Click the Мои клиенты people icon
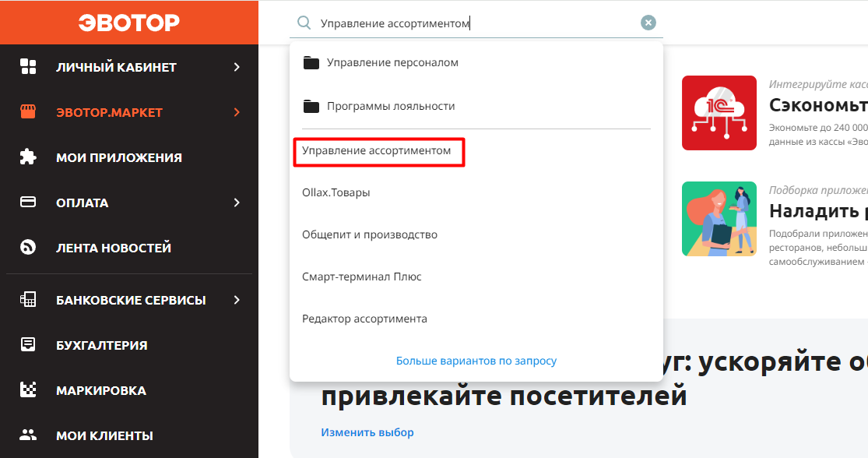 pyautogui.click(x=28, y=435)
